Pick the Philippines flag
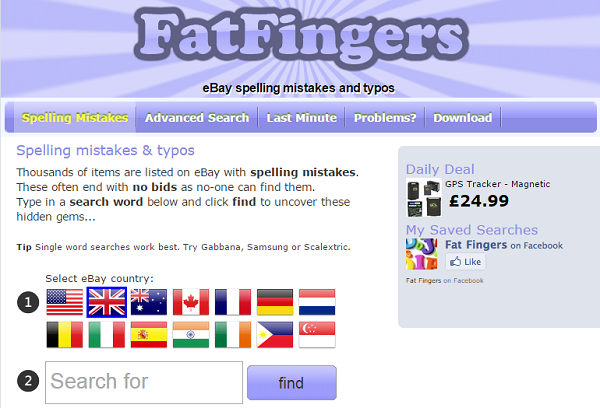 pos(275,335)
